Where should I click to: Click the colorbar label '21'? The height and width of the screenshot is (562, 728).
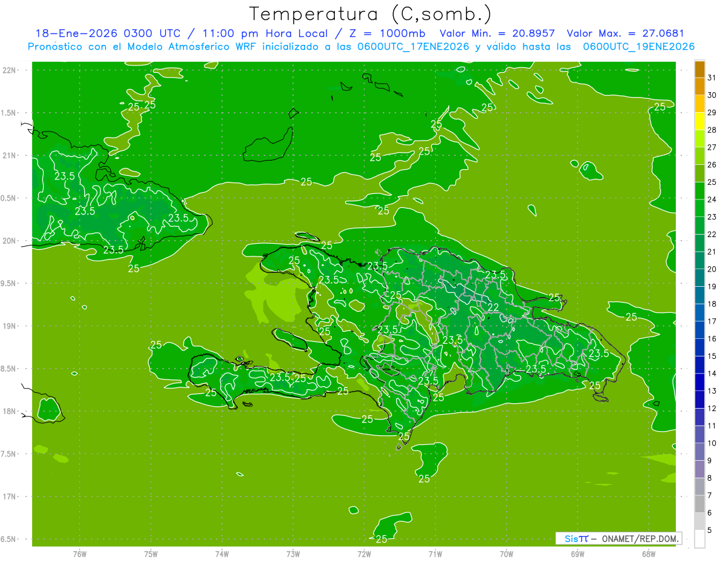click(712, 252)
